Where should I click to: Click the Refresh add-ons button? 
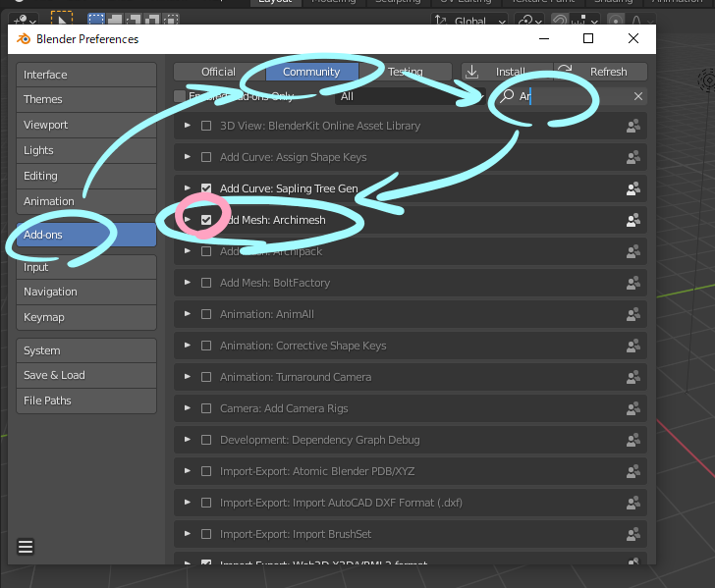click(x=600, y=72)
